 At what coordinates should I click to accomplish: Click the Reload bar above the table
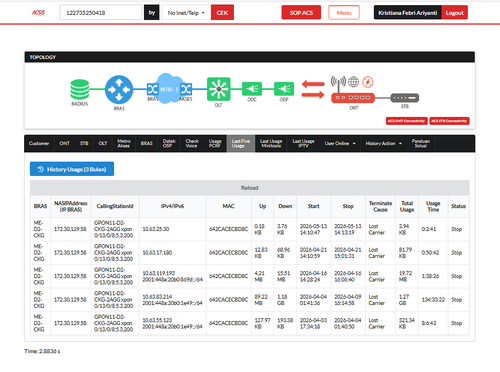250,188
